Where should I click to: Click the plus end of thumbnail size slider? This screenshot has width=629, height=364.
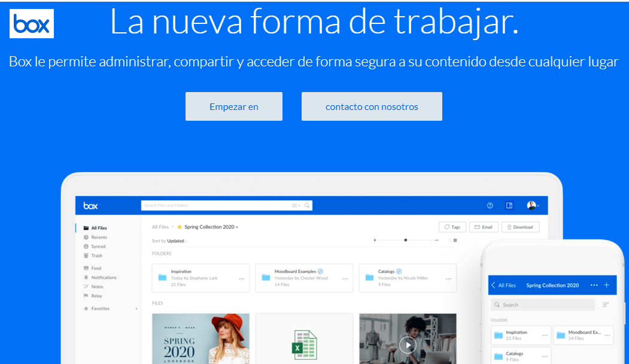click(375, 240)
